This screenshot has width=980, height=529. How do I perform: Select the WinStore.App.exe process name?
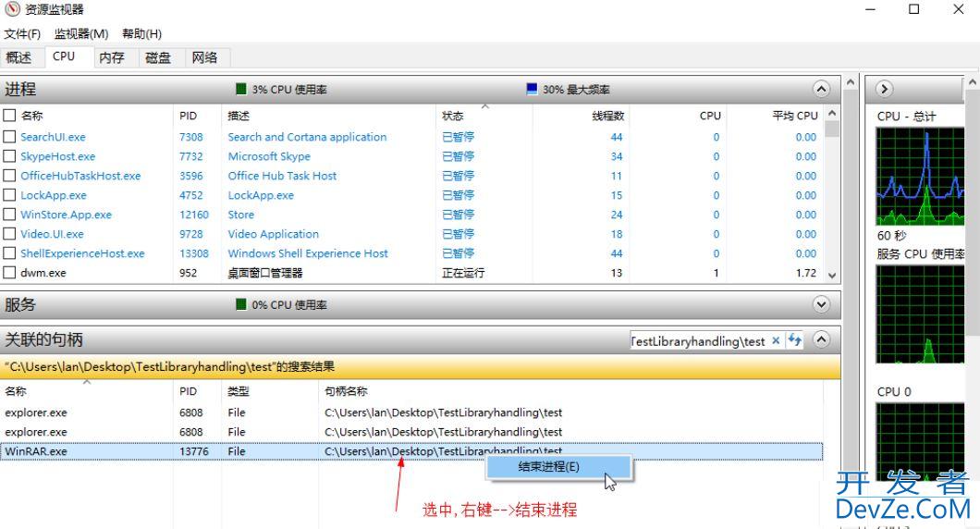[67, 215]
